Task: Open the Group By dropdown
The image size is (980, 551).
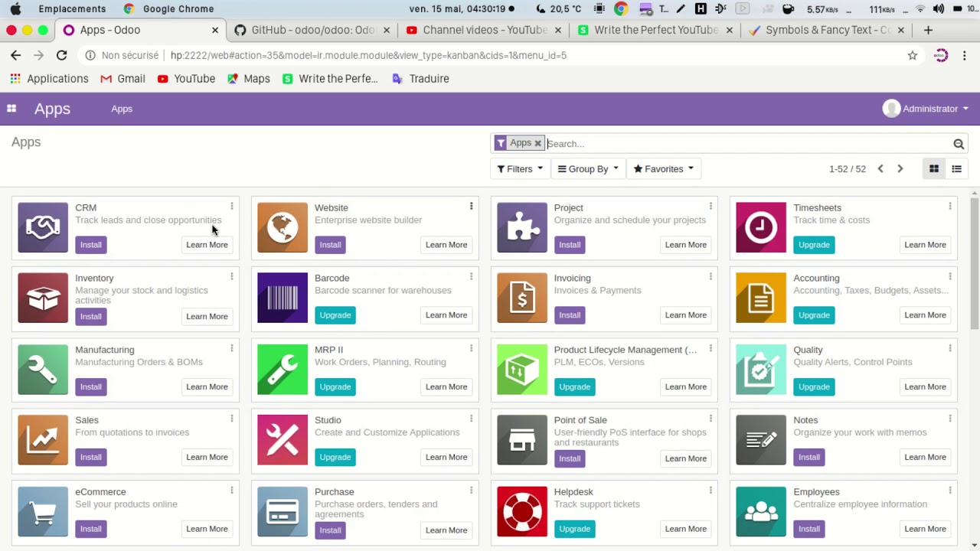Action: click(x=588, y=169)
